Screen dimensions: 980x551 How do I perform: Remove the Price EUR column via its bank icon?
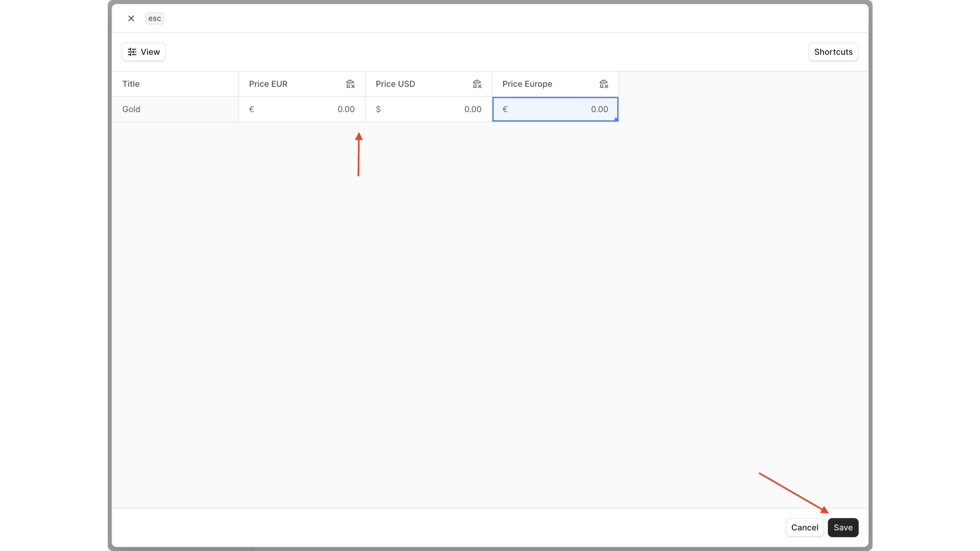(x=350, y=84)
